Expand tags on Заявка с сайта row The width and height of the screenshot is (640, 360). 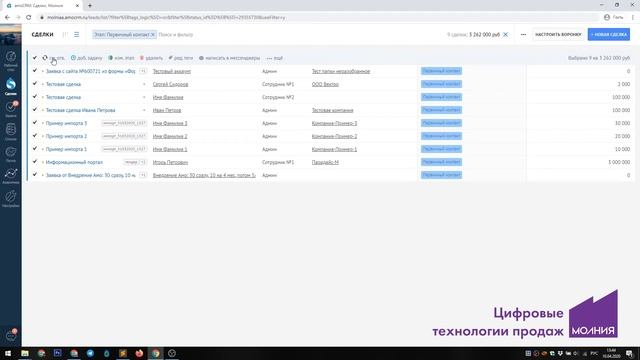pyautogui.click(x=143, y=71)
